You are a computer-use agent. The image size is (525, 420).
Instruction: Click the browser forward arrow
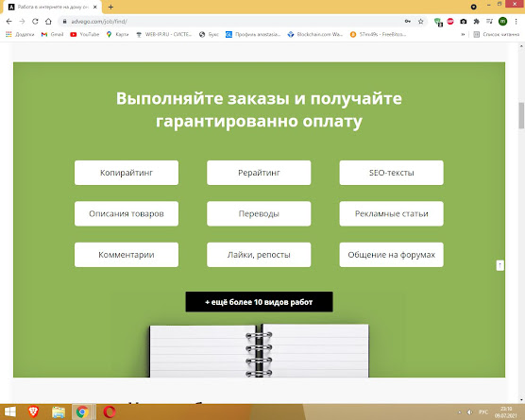22,22
